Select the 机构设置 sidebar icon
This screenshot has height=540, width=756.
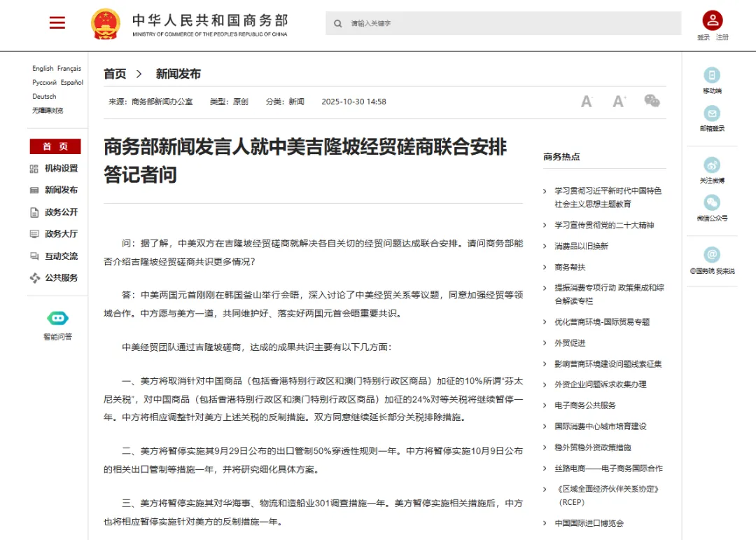[33, 168]
